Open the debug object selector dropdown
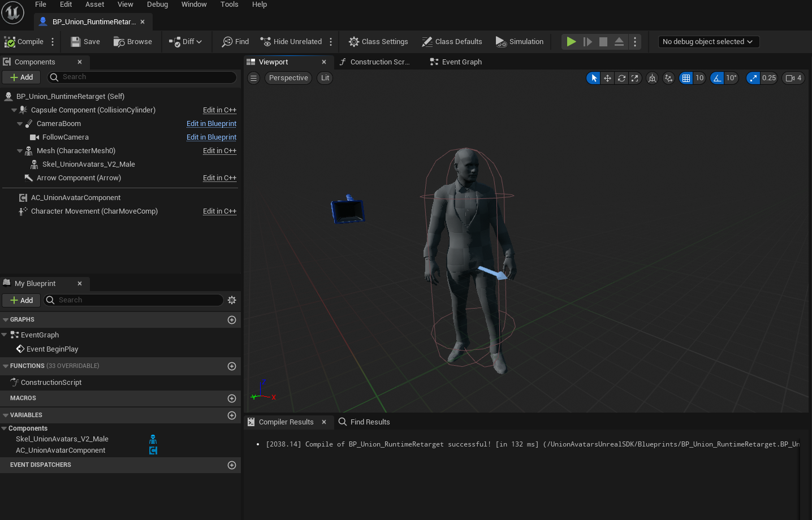The image size is (812, 520). (708, 42)
